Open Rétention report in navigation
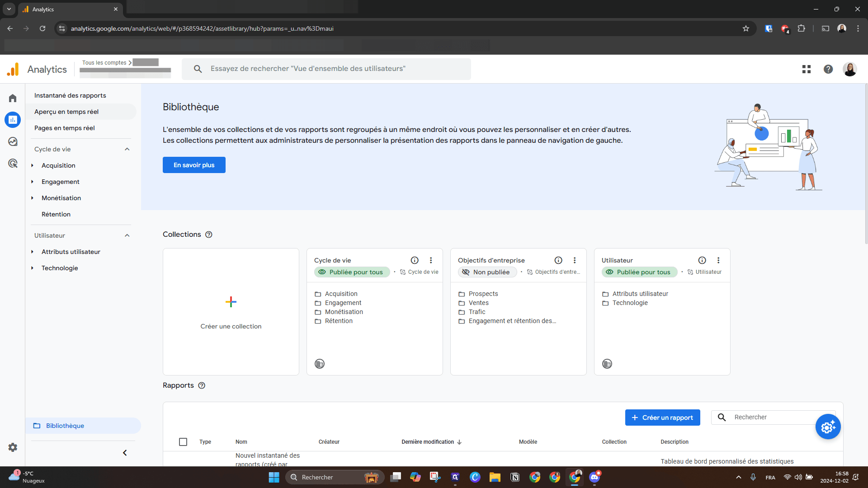The width and height of the screenshot is (868, 488). tap(56, 214)
